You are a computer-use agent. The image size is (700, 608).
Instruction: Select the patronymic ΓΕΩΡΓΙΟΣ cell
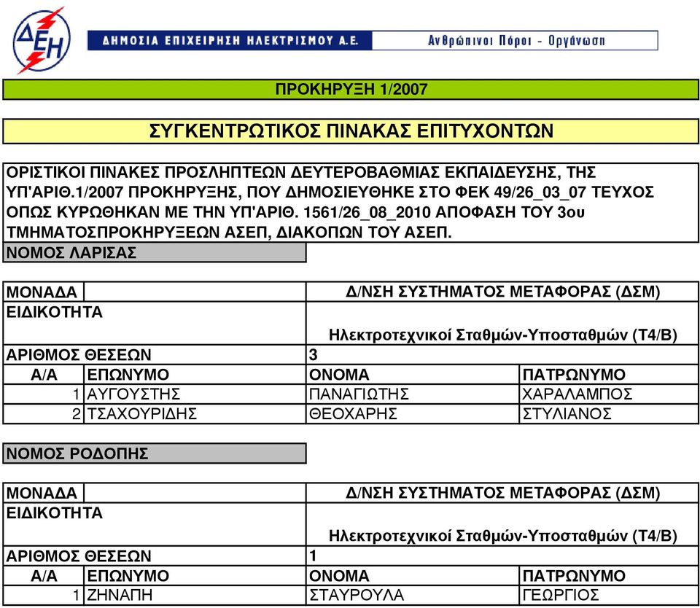(x=610, y=595)
